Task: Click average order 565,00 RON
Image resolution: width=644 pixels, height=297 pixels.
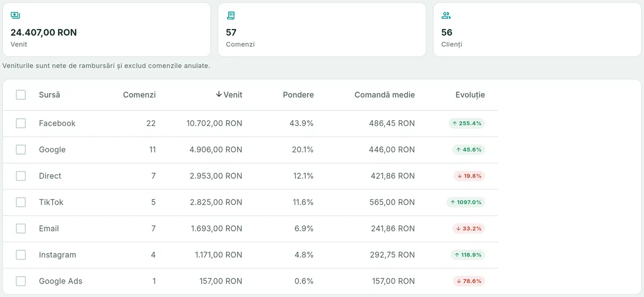Action: pos(392,202)
